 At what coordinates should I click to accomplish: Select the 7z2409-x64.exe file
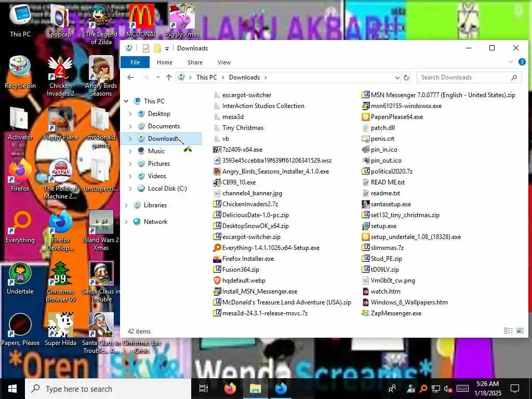[x=237, y=150]
